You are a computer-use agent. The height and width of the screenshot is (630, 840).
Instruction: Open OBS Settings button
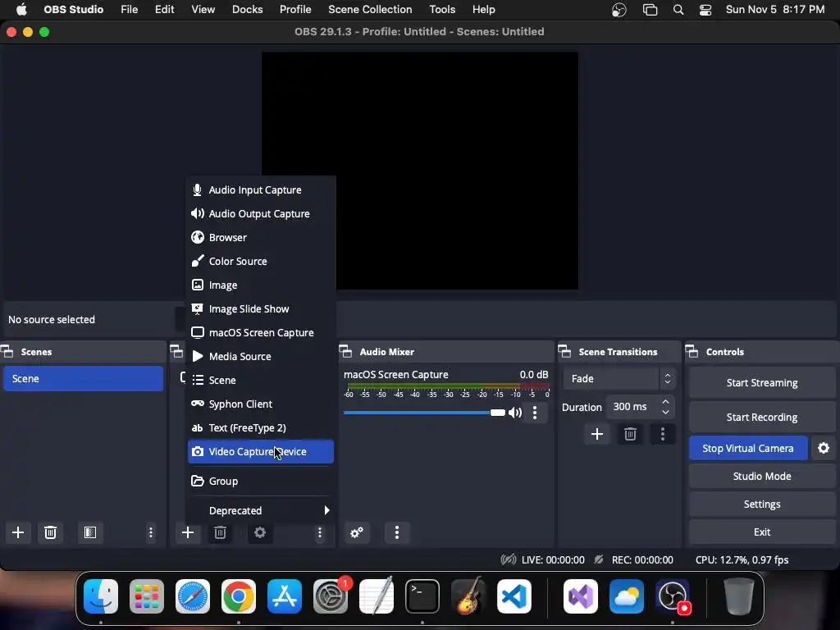(762, 504)
